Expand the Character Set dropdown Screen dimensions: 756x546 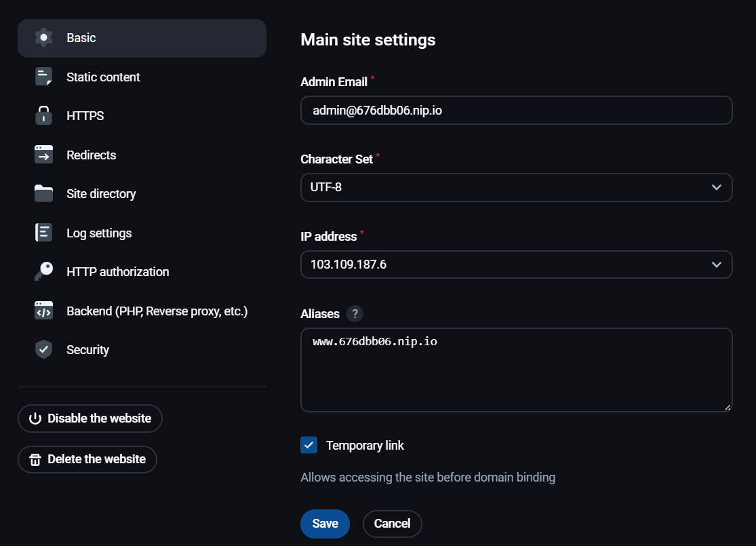516,187
